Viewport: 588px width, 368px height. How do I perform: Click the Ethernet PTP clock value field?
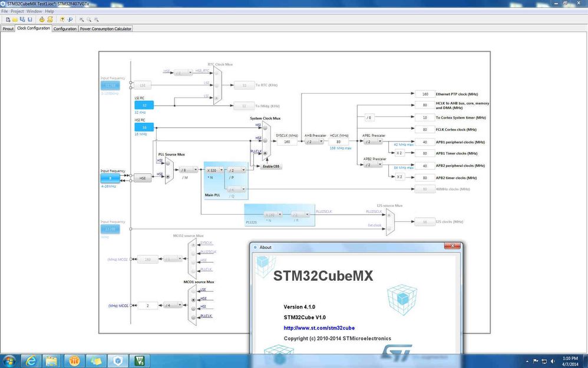click(x=425, y=94)
